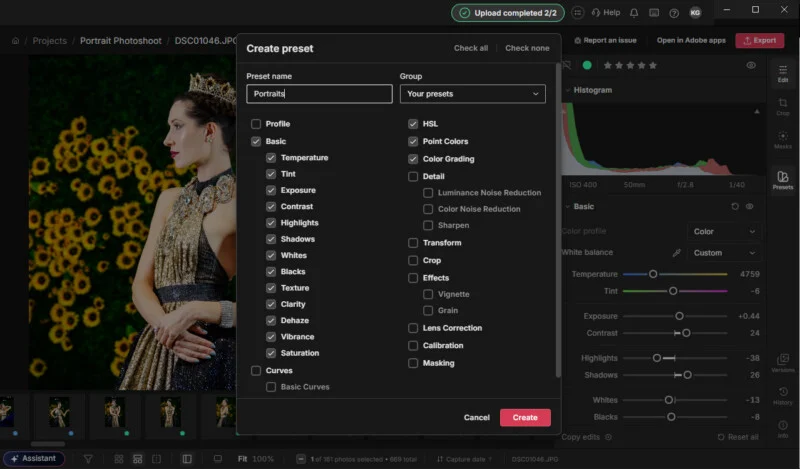Open the Crop tool in right sidebar
The image size is (800, 469).
(783, 107)
